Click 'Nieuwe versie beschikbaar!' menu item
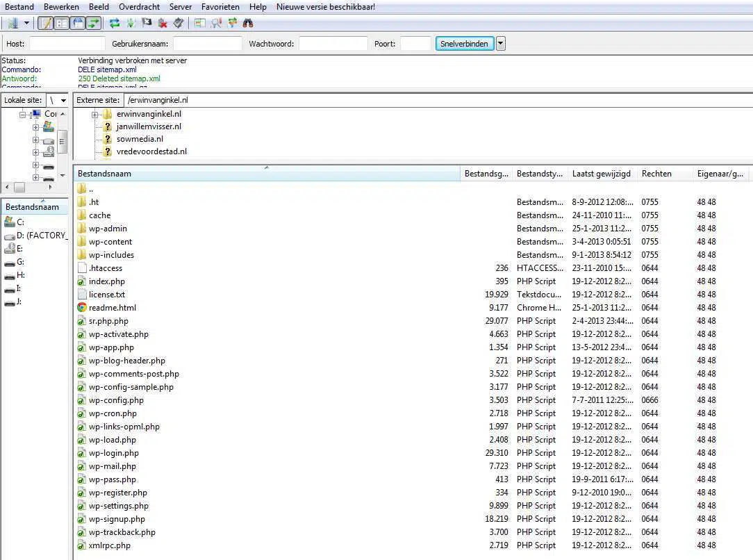753x560 pixels. 326,7
